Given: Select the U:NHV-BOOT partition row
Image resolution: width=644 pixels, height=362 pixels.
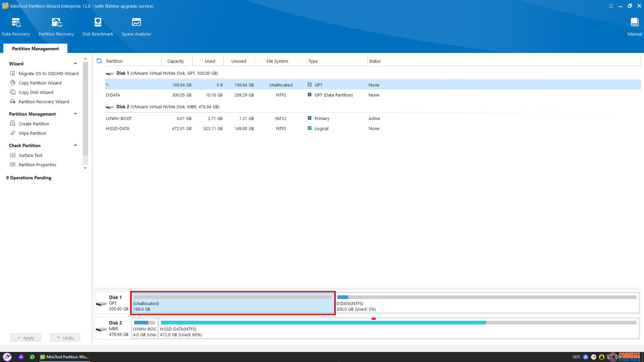Looking at the screenshot, I should tap(373, 118).
